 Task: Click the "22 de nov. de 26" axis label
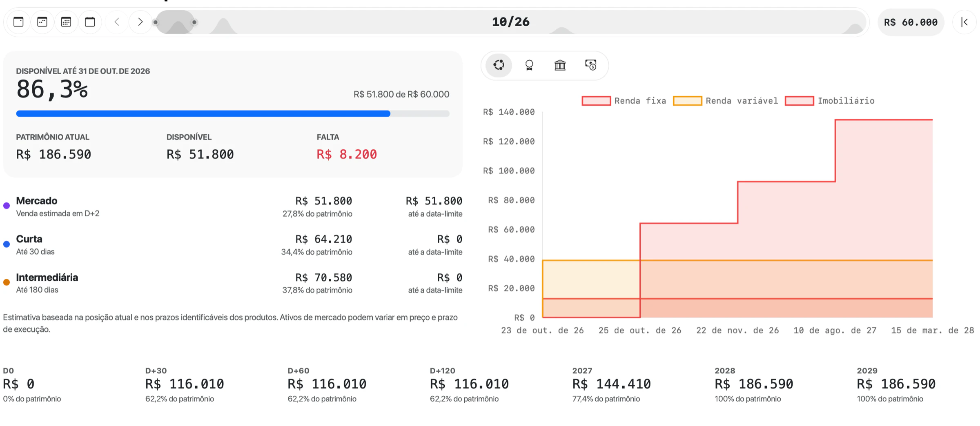tap(737, 331)
